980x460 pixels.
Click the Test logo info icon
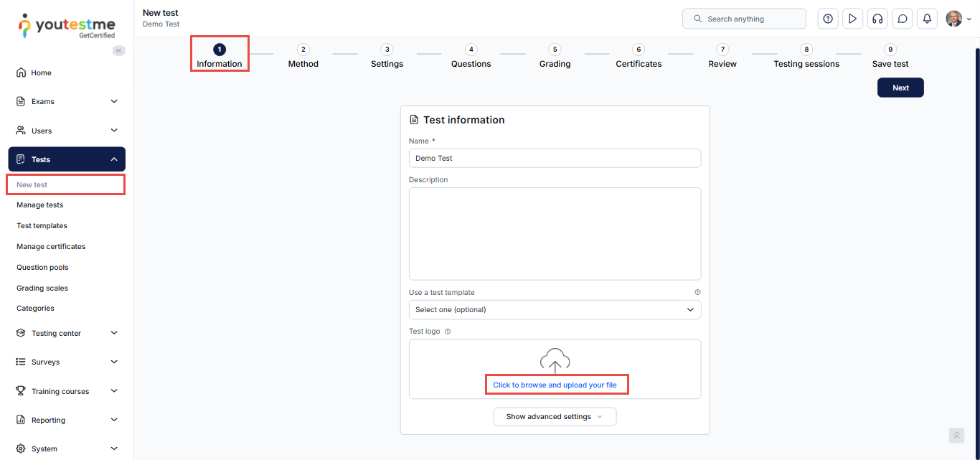coord(448,332)
